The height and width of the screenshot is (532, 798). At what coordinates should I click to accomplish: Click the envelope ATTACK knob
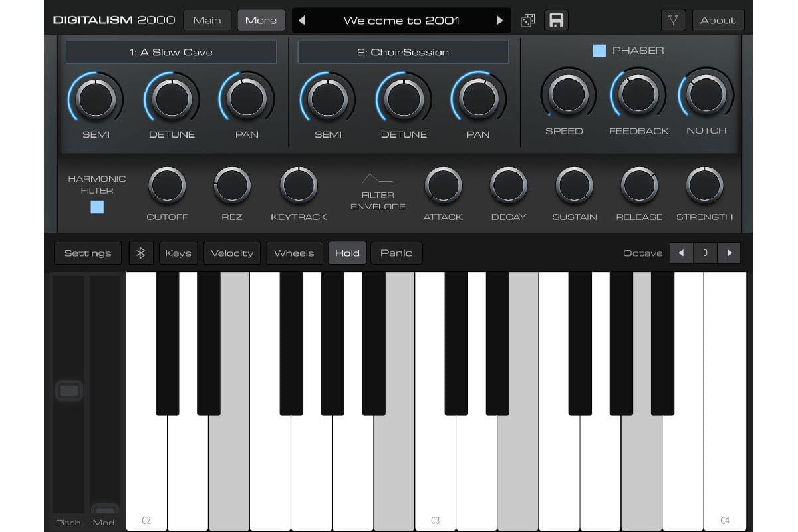pos(443,186)
